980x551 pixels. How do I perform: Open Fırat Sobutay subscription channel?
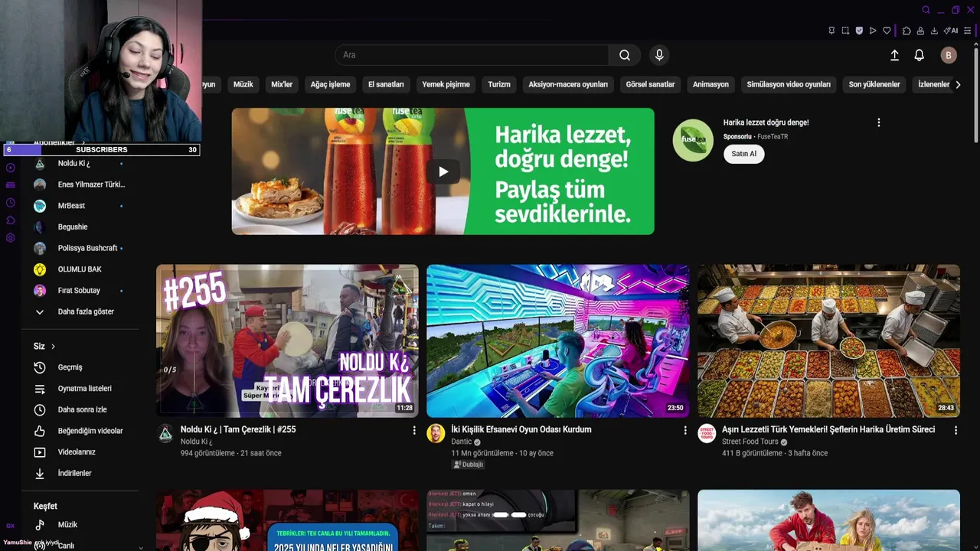(80, 291)
